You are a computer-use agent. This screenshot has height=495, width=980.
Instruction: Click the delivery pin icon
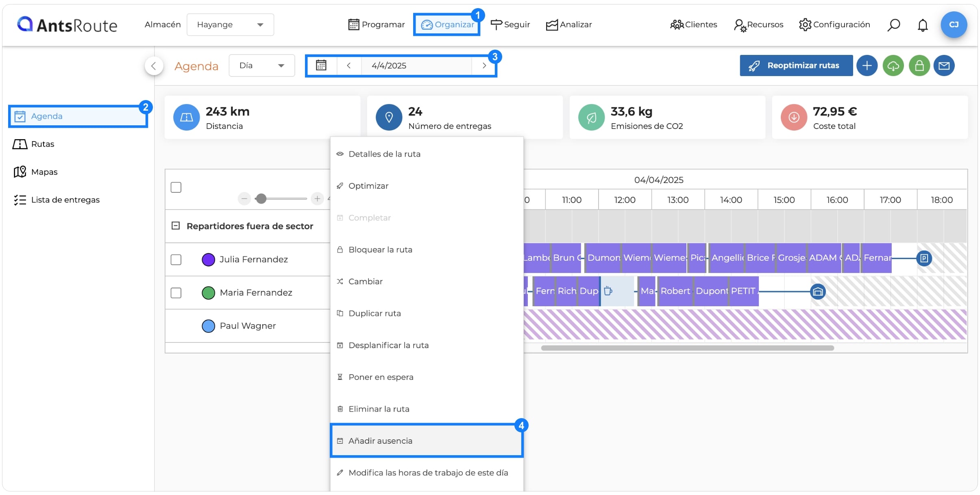389,118
